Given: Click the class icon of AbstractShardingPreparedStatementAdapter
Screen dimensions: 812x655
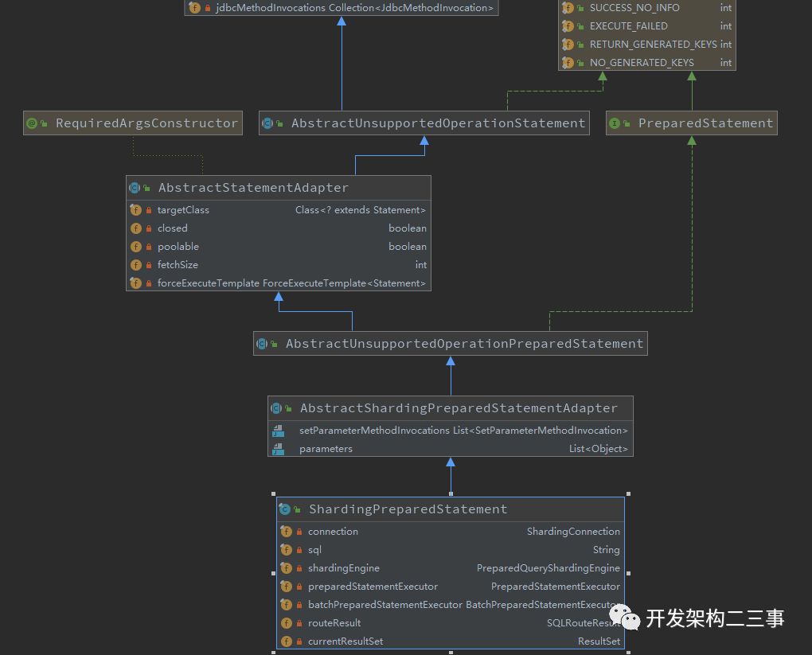Looking at the screenshot, I should point(277,407).
